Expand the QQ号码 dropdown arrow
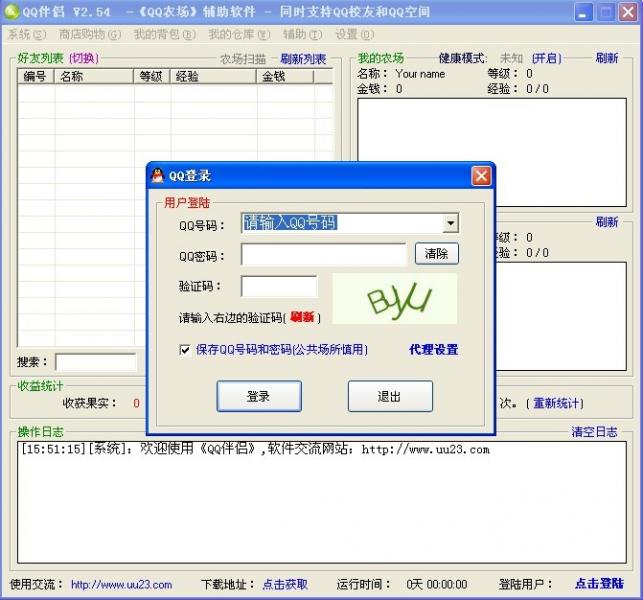The image size is (643, 600). (450, 224)
